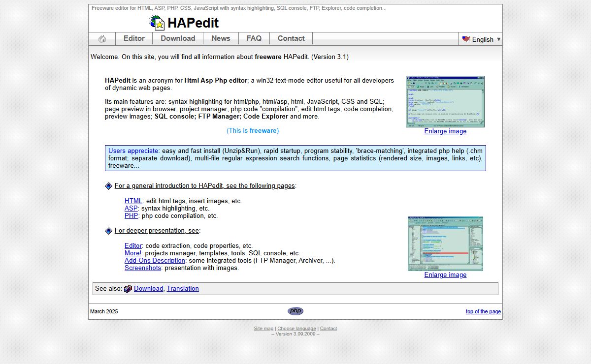Screen dimensions: 591x364
Task: Follow the HTML introduction link
Action: pyautogui.click(x=133, y=201)
